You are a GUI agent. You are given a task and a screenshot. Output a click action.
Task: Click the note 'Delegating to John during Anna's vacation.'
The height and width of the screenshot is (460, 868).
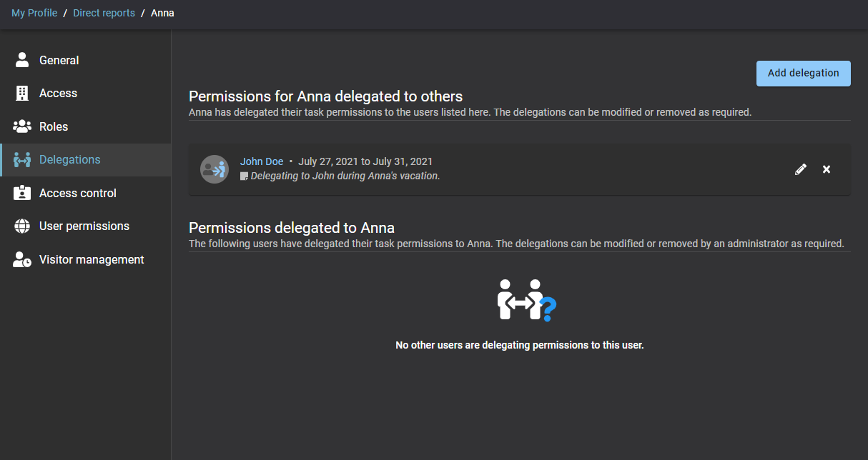(345, 176)
